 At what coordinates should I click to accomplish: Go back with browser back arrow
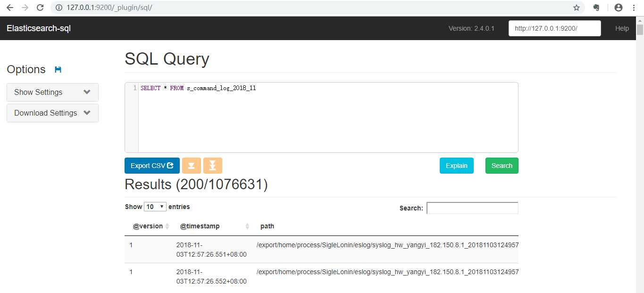9,8
